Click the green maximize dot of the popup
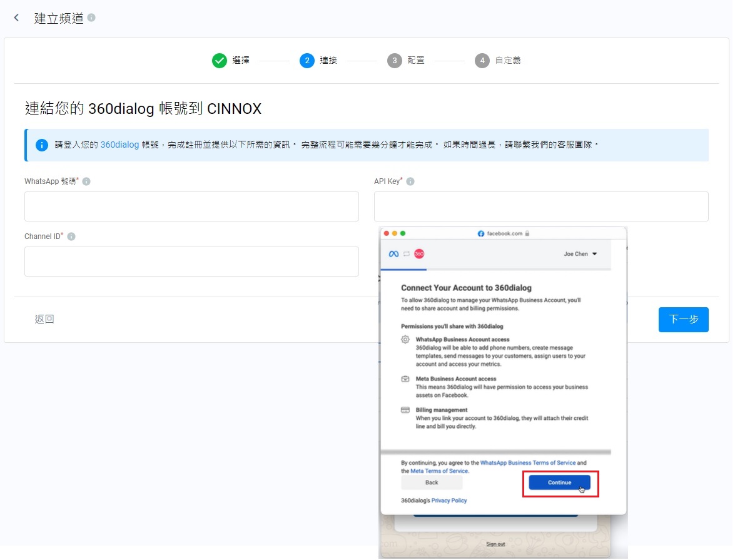 (x=403, y=233)
